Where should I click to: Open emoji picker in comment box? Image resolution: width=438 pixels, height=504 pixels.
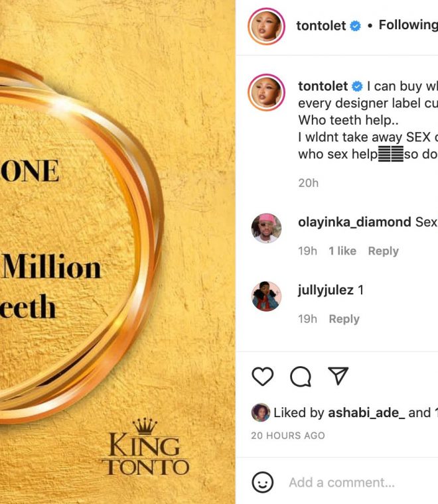[x=263, y=482]
